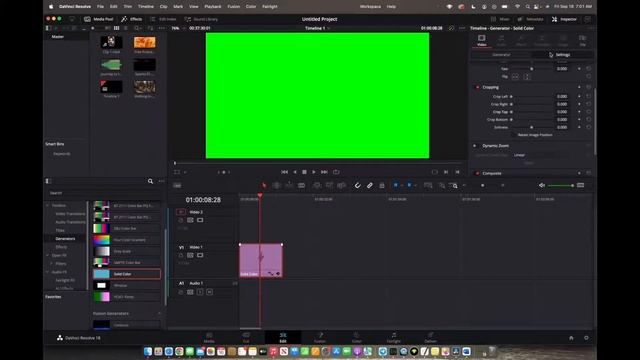Toggle the Composite section enable switch

[x=477, y=173]
